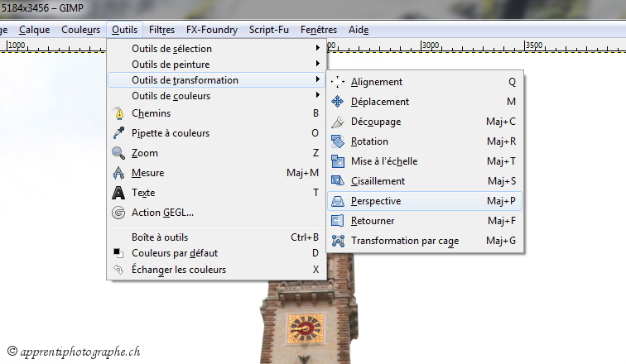Open Transformation par cage tool icon
The height and width of the screenshot is (364, 626).
click(x=337, y=241)
